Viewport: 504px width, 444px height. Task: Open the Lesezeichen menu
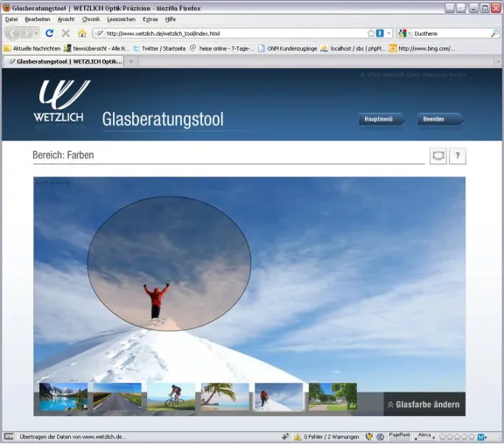[x=121, y=19]
